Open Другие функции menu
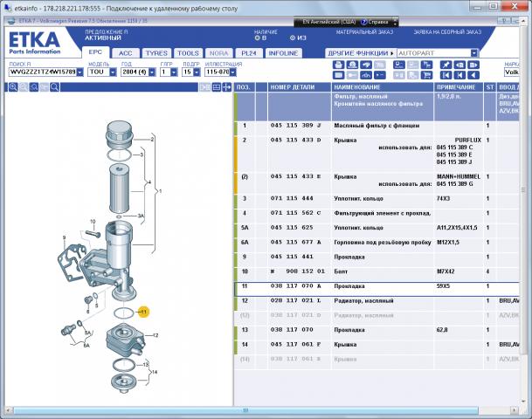The image size is (532, 419). (361, 53)
